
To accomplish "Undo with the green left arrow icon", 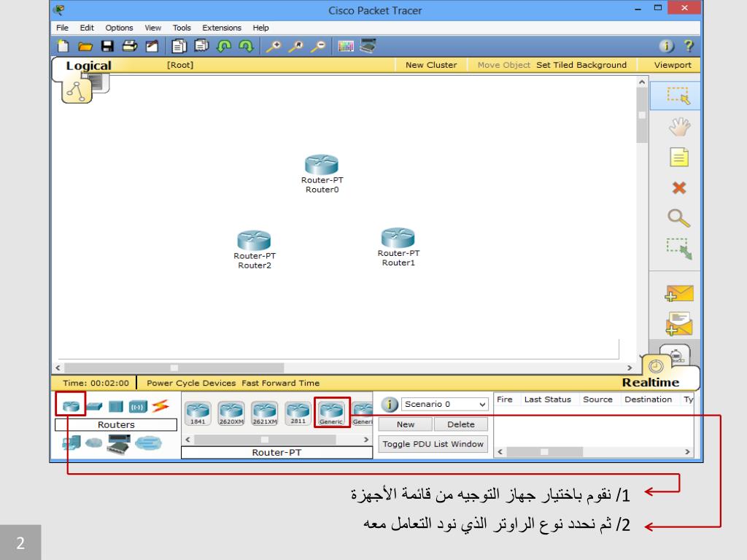I will (224, 46).
